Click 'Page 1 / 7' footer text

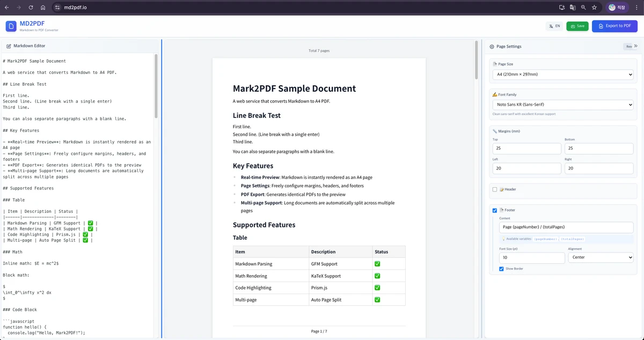click(319, 331)
